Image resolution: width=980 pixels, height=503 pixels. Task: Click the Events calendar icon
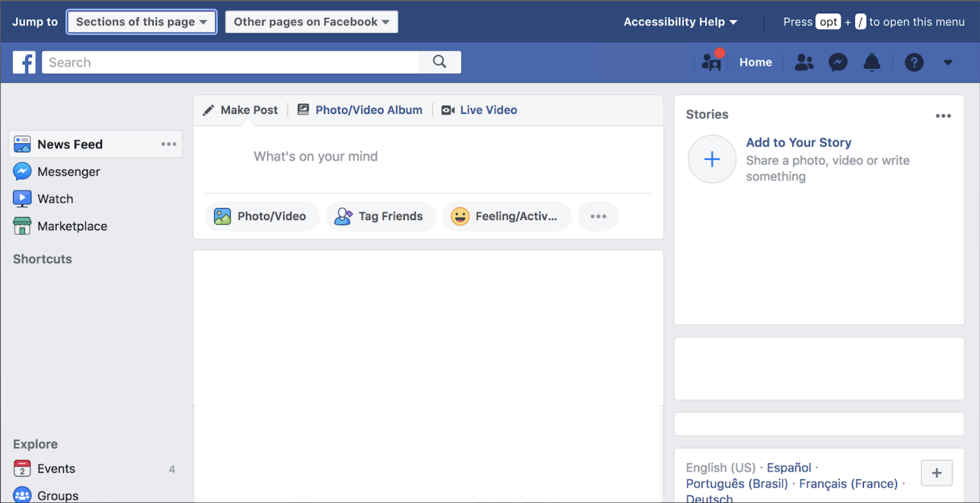pyautogui.click(x=22, y=468)
